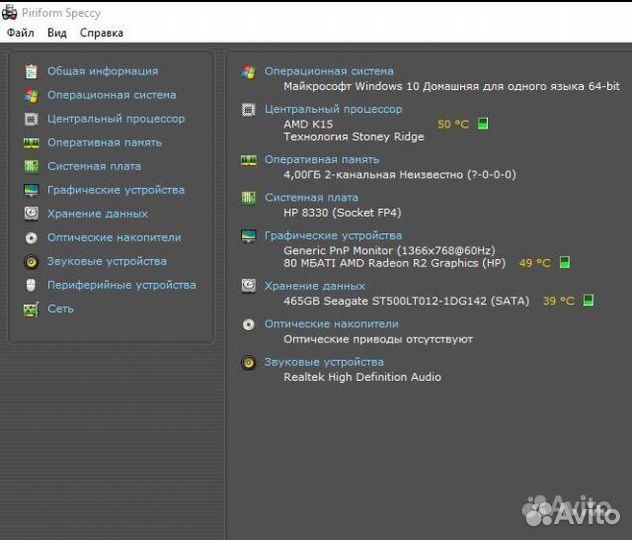This screenshot has height=540, width=632.
Task: Open Центральный процессор summary heading link
Action: [x=333, y=109]
